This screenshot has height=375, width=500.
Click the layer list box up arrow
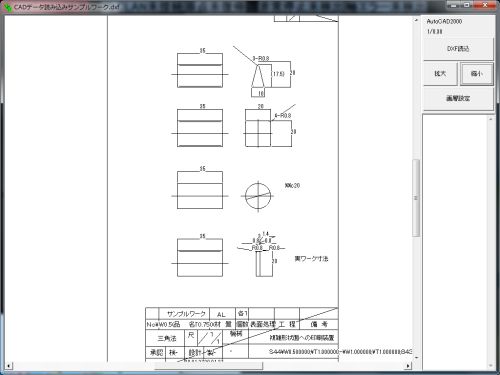490,119
